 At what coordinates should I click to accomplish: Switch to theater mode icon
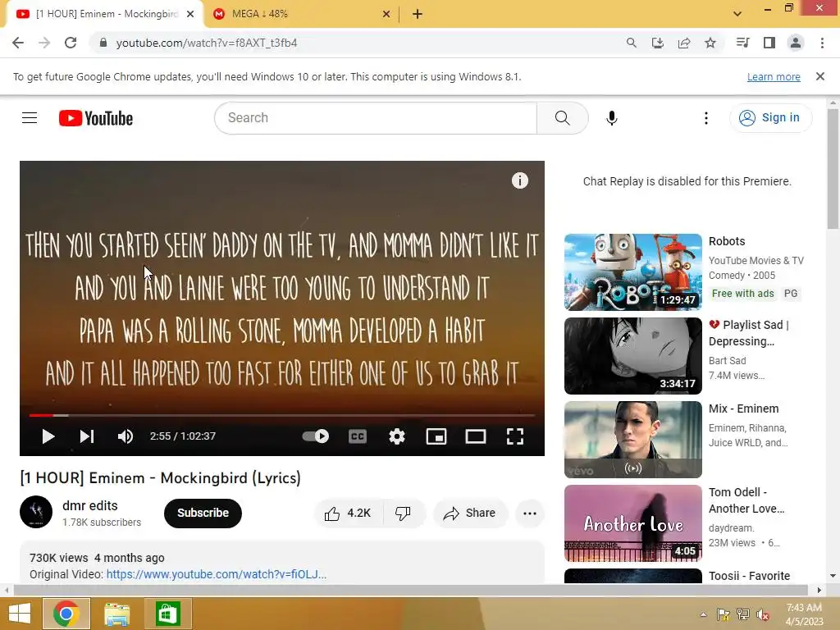(476, 436)
